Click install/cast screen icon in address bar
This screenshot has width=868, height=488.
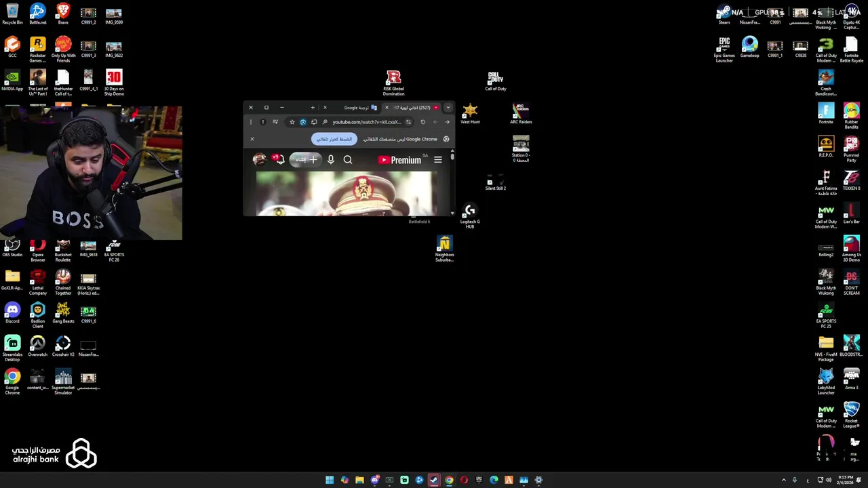[314, 122]
